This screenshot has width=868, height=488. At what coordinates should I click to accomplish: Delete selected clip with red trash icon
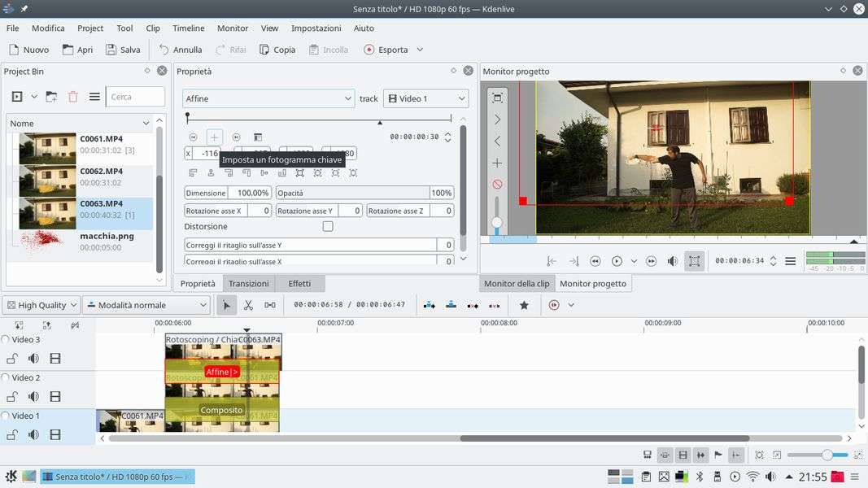tap(73, 97)
